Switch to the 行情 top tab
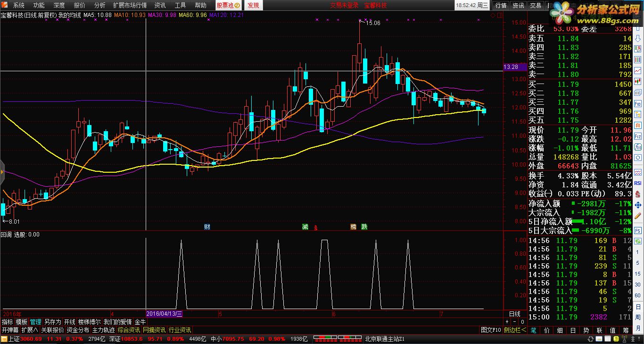The width and height of the screenshot is (644, 344). [x=501, y=5]
